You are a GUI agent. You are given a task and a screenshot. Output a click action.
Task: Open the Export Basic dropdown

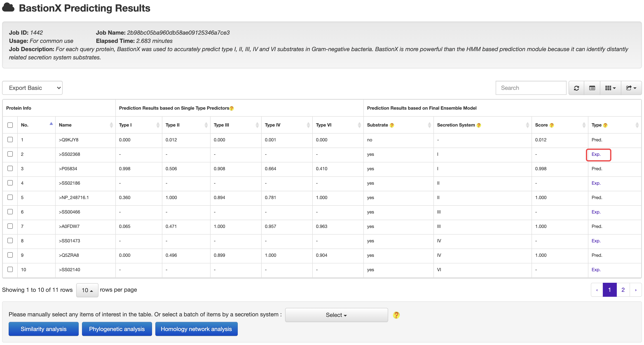point(32,88)
